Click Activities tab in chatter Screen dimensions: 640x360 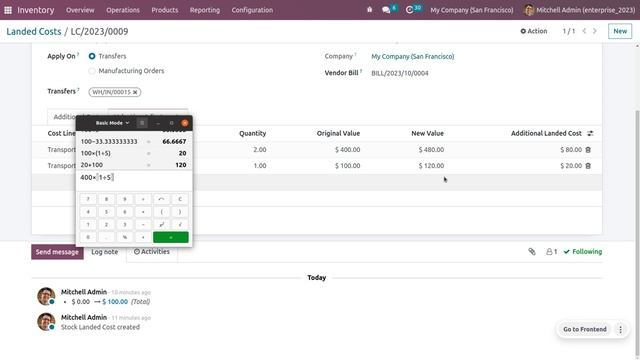pos(152,252)
